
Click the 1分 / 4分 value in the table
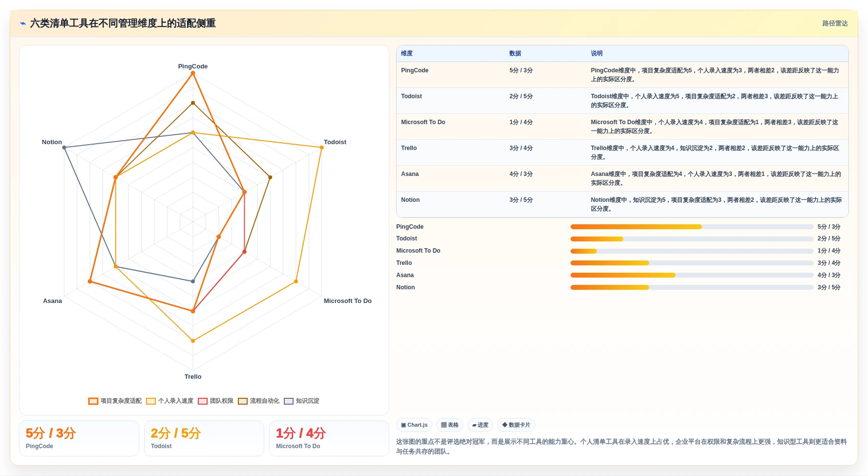click(x=521, y=122)
